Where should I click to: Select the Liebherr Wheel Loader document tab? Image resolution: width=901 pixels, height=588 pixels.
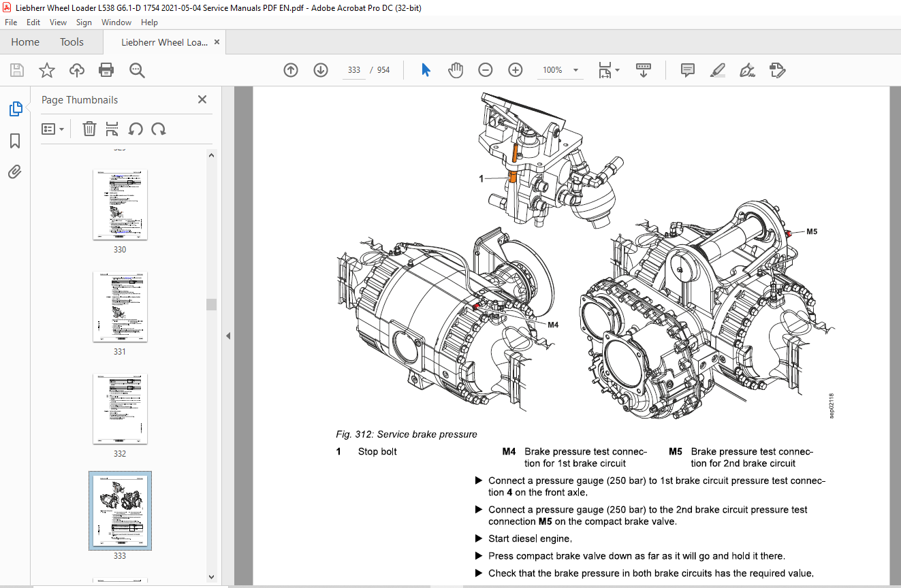tap(164, 42)
